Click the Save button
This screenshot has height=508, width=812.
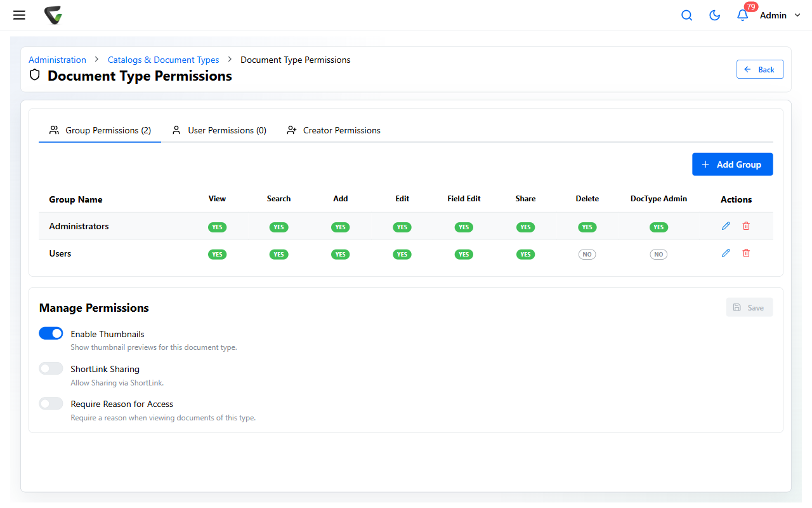tap(749, 307)
